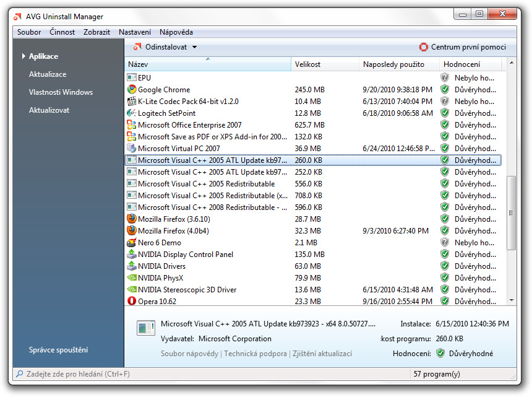Open the Činnost menu
This screenshot has height=397, width=532.
tap(62, 32)
